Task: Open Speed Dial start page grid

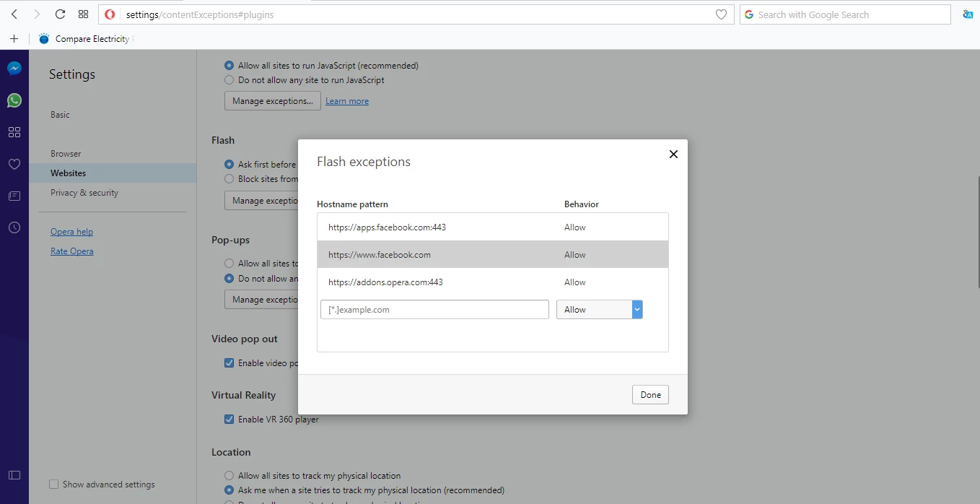Action: 83,14
